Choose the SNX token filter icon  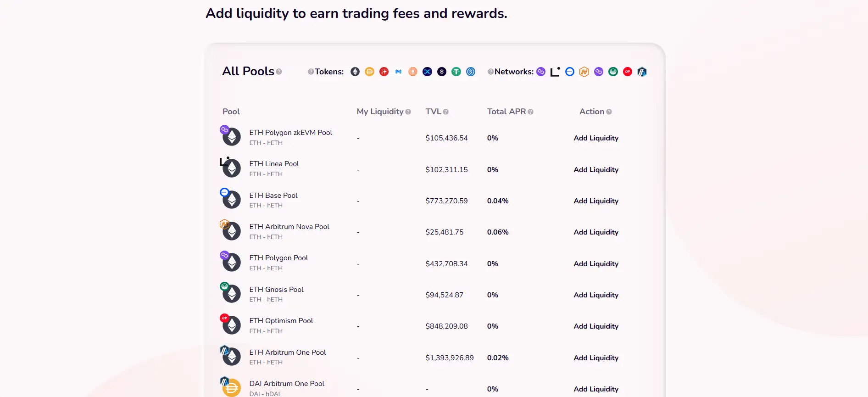[x=427, y=72]
